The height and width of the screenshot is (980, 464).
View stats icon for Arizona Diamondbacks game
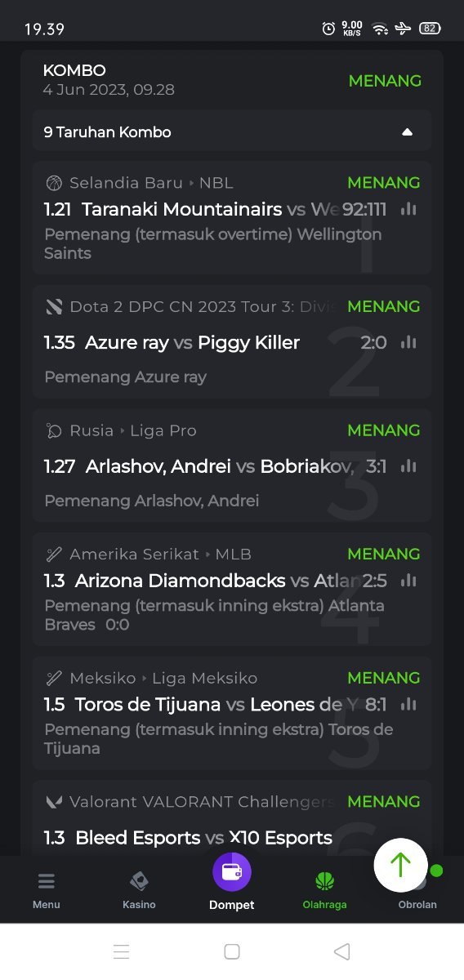408,581
